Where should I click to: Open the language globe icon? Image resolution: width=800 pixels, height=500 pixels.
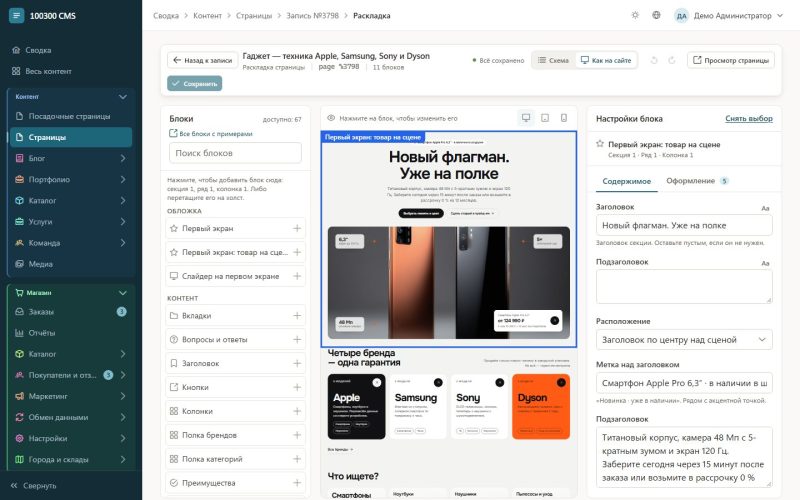click(657, 15)
